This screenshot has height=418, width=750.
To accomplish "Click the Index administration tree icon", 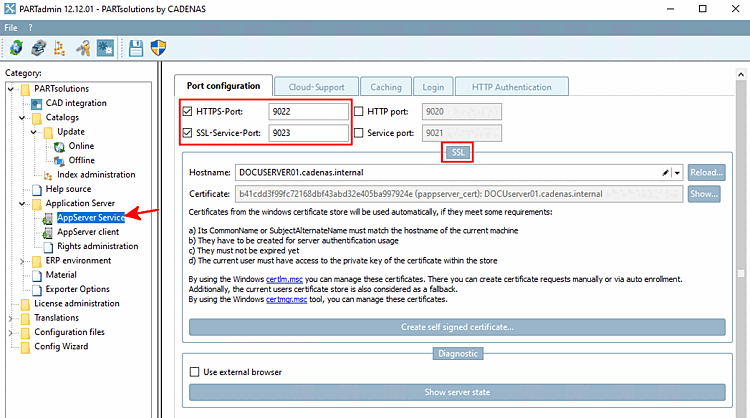I will coord(48,175).
